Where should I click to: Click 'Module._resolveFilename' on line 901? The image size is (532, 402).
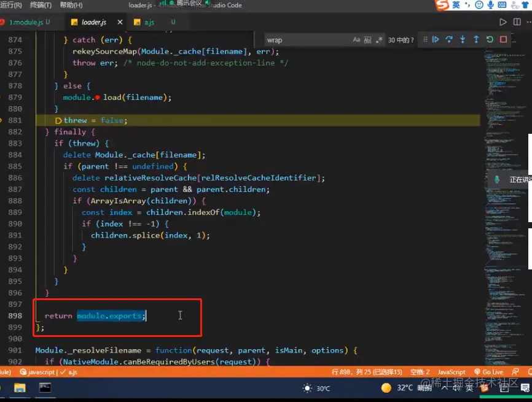88,350
